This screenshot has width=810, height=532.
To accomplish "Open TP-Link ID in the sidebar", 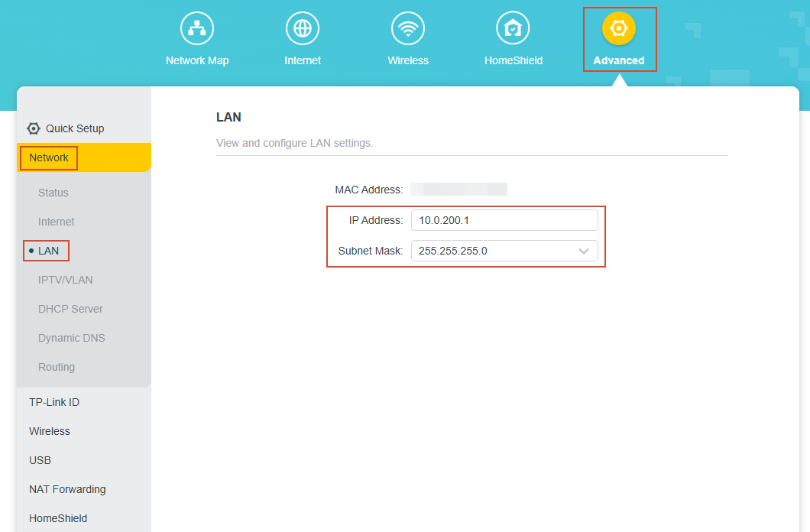I will (54, 402).
